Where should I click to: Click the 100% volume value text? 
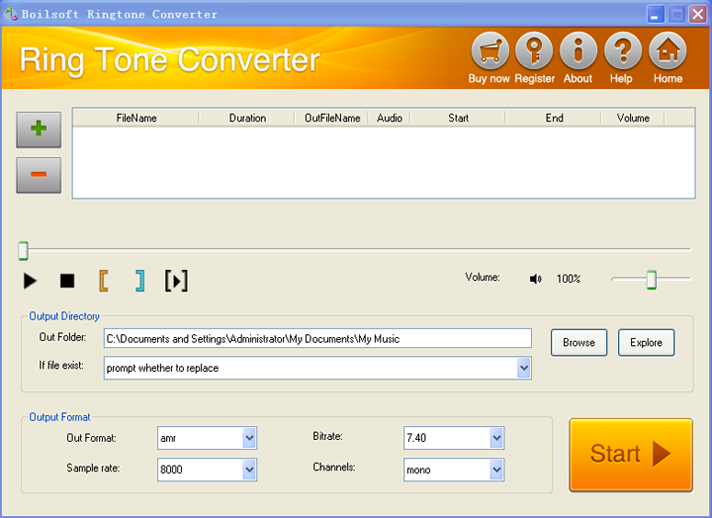[569, 279]
